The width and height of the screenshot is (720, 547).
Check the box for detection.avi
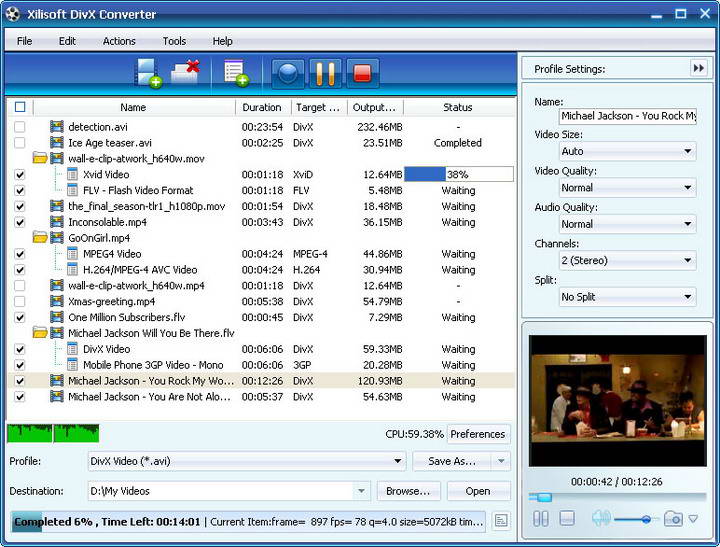pyautogui.click(x=20, y=127)
